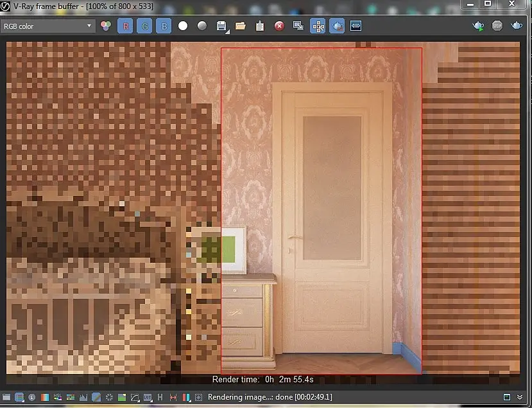The width and height of the screenshot is (532, 408).
Task: Clear the image with red X icon
Action: click(279, 26)
